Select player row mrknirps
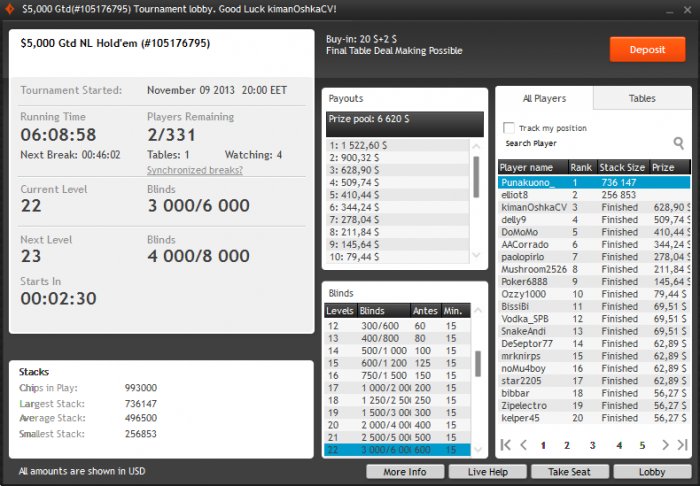Screen dimensions: 700x486 [594, 356]
